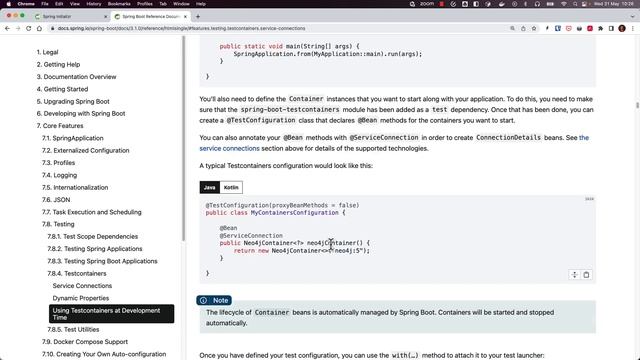Viewport: 640px width, 360px height.
Task: Toggle the Chrome side panel icon
Action: [x=611, y=29]
